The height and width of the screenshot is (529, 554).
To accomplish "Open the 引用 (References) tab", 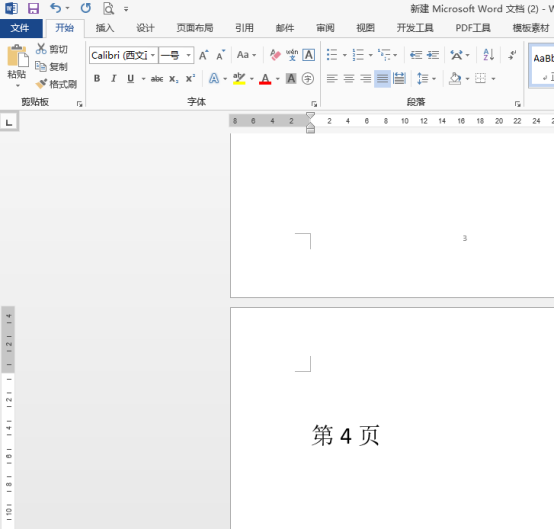I will click(x=244, y=28).
